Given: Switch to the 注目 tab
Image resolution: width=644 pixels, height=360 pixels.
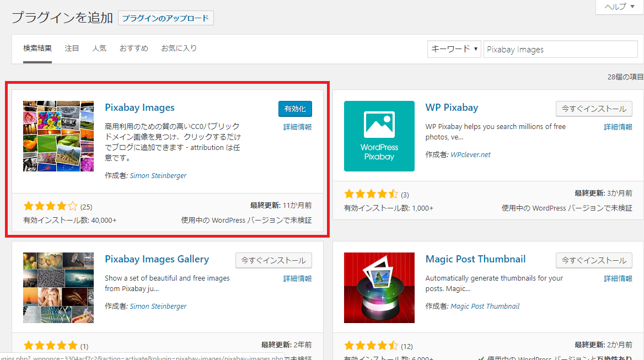Looking at the screenshot, I should coord(72,49).
